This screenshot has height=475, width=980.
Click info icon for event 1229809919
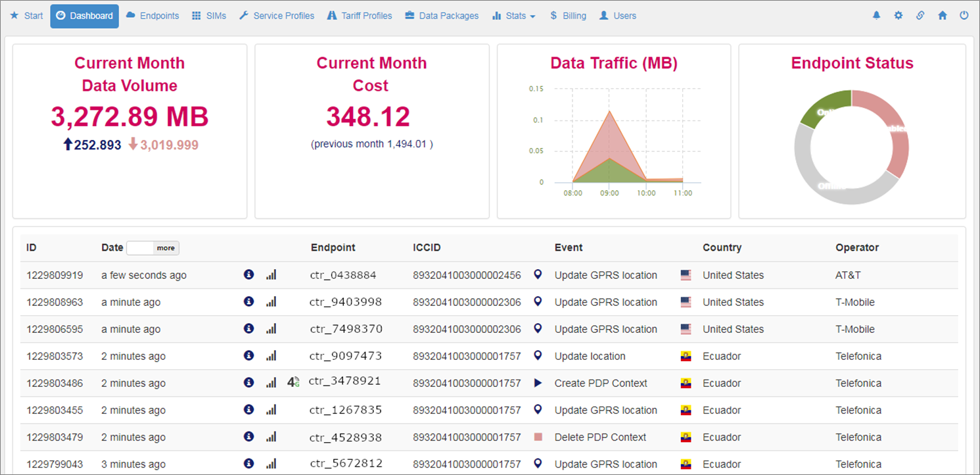click(248, 274)
